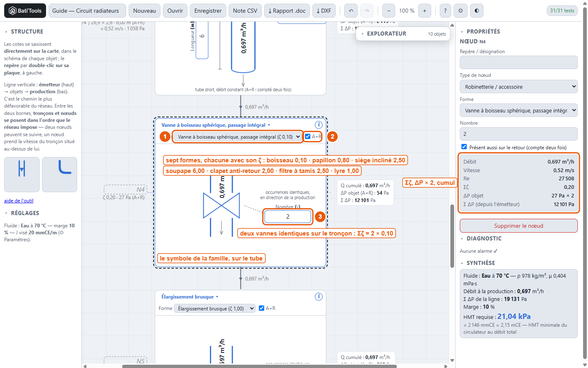Open 'aide de l'outil' link

19,201
